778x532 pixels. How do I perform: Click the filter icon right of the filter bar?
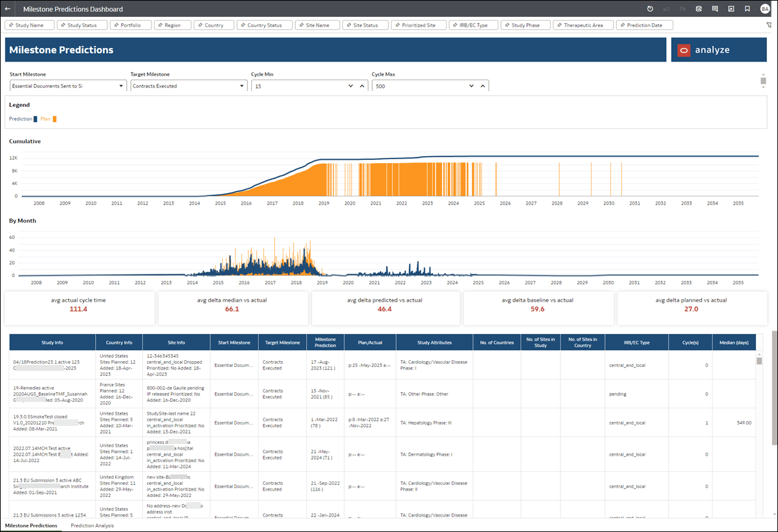pyautogui.click(x=769, y=24)
